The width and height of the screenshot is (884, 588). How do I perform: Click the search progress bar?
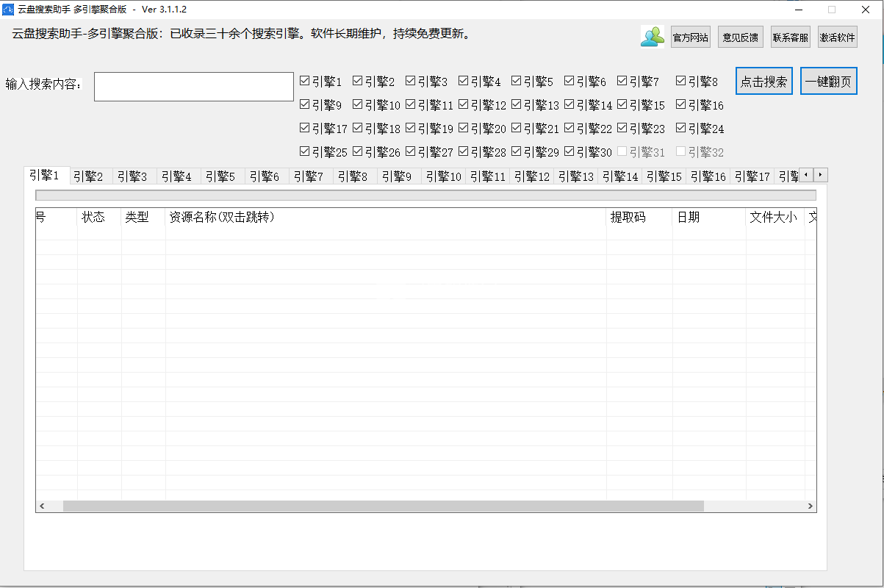426,196
